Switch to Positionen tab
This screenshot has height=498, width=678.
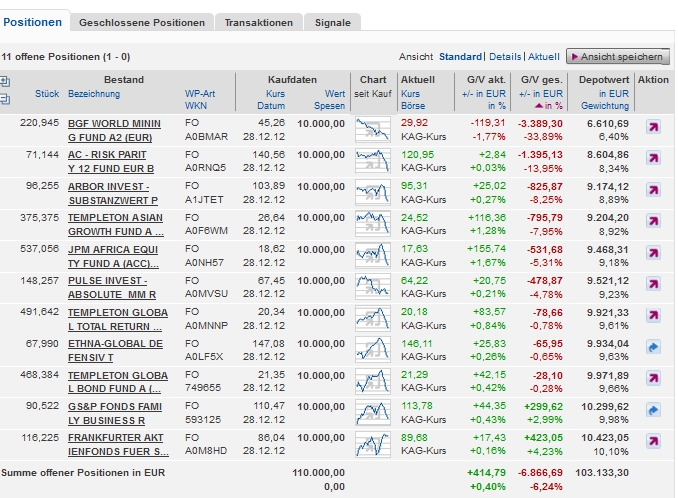tap(32, 22)
